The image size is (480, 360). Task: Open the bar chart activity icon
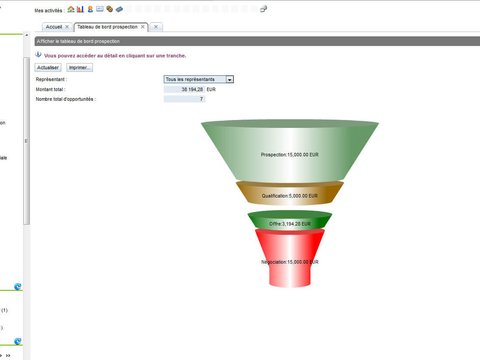coord(80,9)
